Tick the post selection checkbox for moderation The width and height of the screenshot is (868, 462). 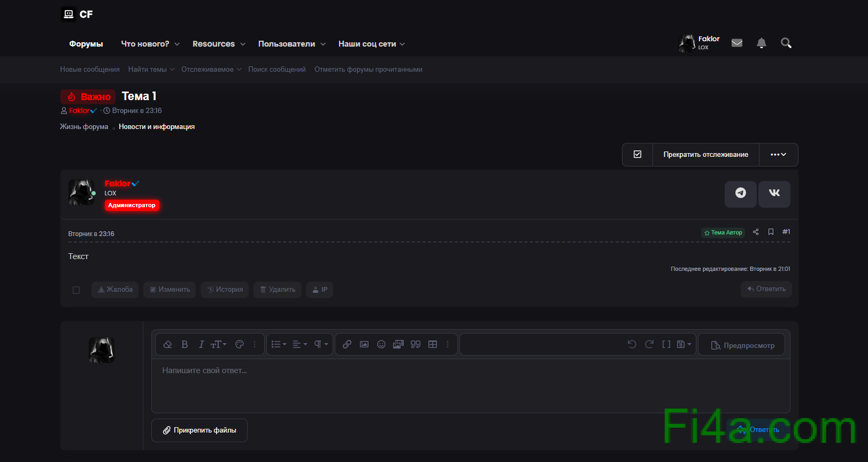coord(76,290)
